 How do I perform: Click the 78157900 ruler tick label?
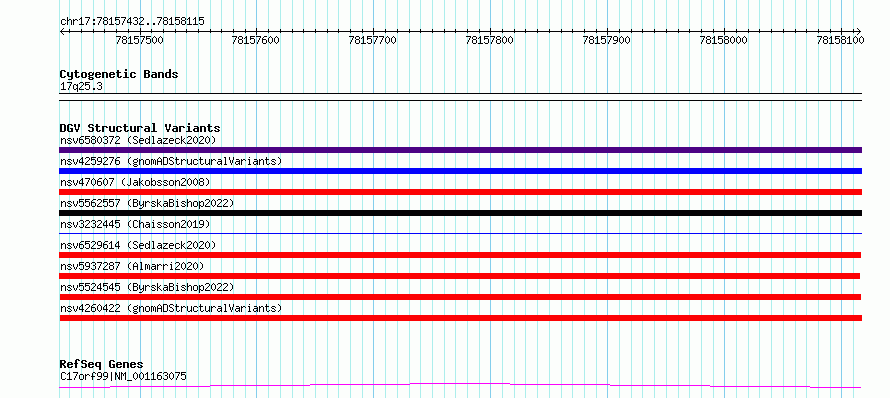click(x=607, y=40)
